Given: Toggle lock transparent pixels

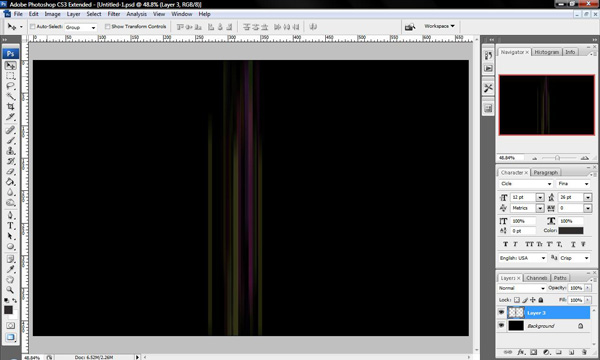Looking at the screenshot, I should tap(517, 300).
